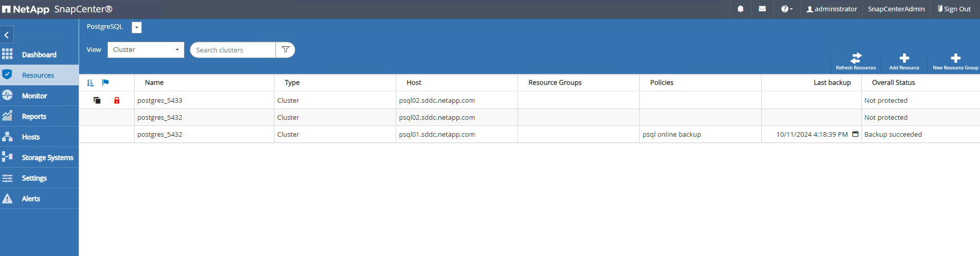Screen dimensions: 980x256
Task: Open the Resources page
Action: click(x=39, y=75)
